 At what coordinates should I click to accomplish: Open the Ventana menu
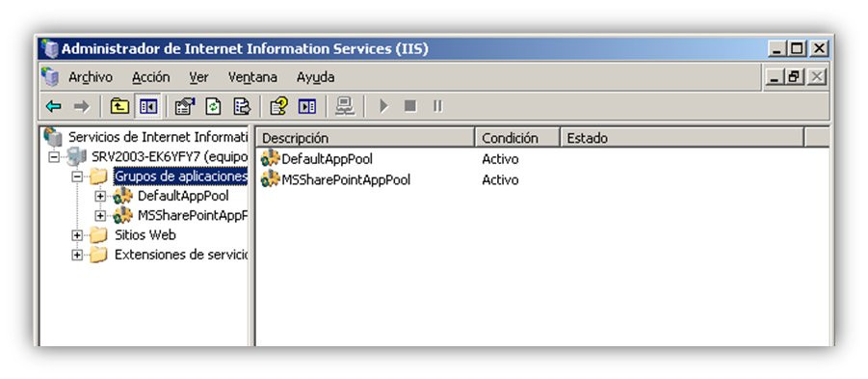(252, 77)
